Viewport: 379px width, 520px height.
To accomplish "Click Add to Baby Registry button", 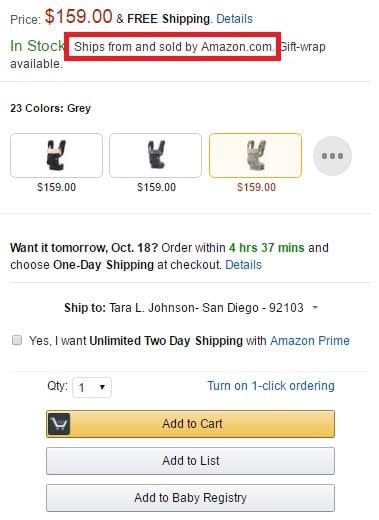I will 190,498.
